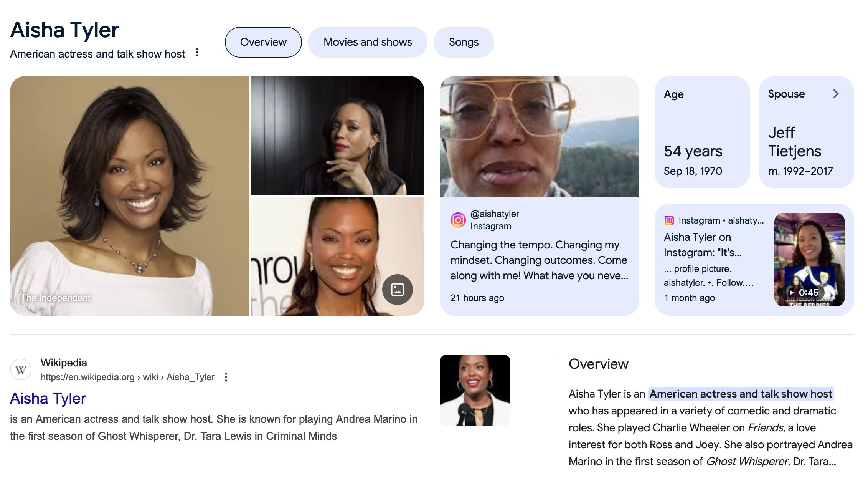The width and height of the screenshot is (868, 477).
Task: Click the Wikipedia W favicon
Action: (21, 370)
